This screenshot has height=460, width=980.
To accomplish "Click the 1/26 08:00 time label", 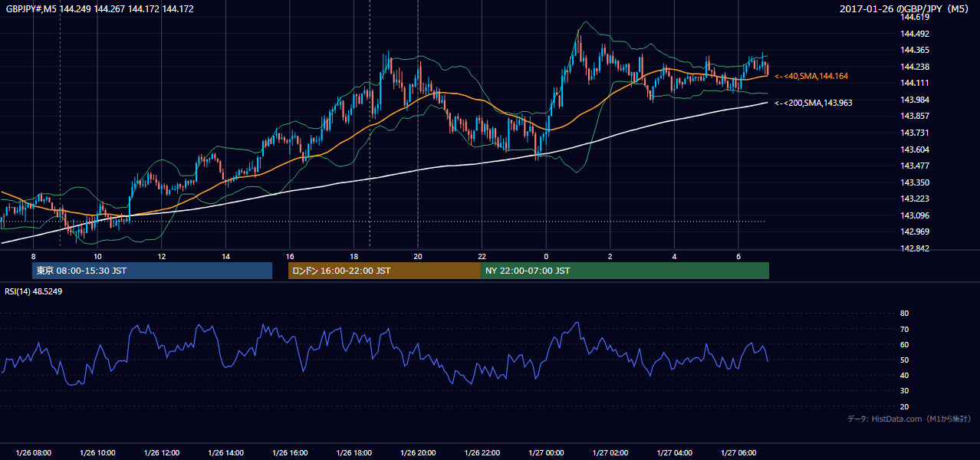I will click(34, 453).
